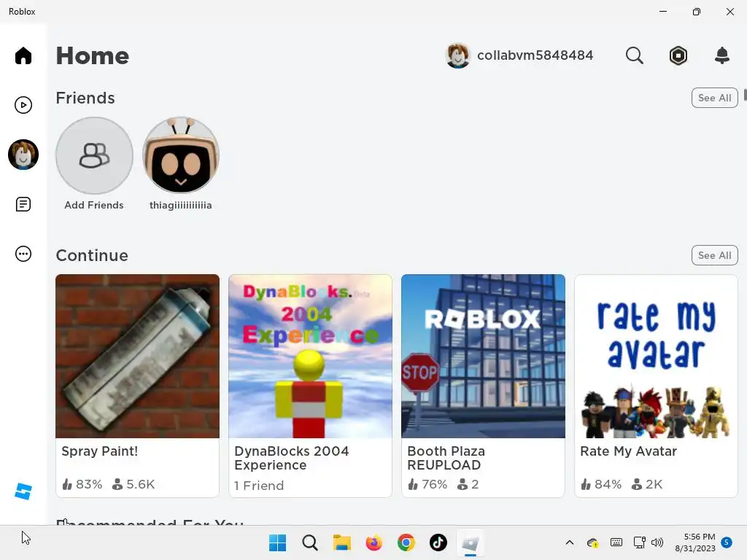Click the Rate My Avatar title text
The height and width of the screenshot is (560, 747).
click(628, 451)
